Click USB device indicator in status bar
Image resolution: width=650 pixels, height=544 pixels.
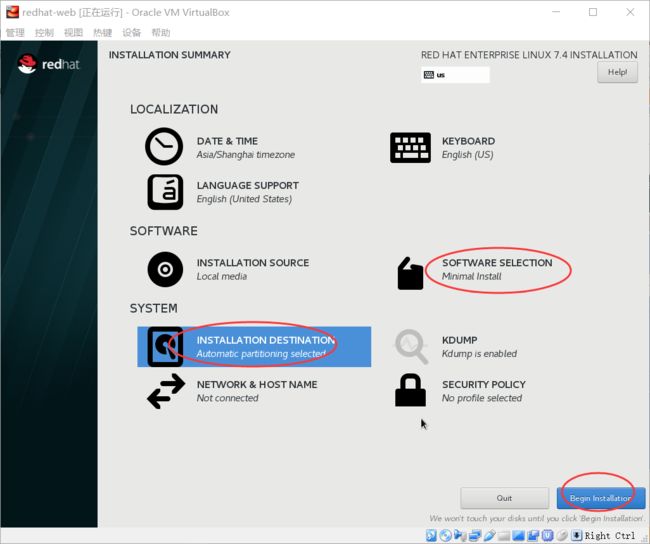tap(490, 535)
